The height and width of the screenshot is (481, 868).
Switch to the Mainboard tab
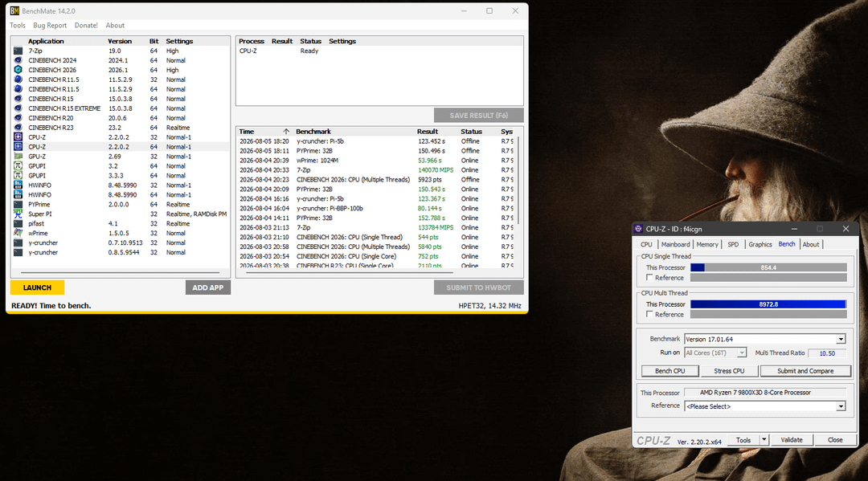click(675, 244)
